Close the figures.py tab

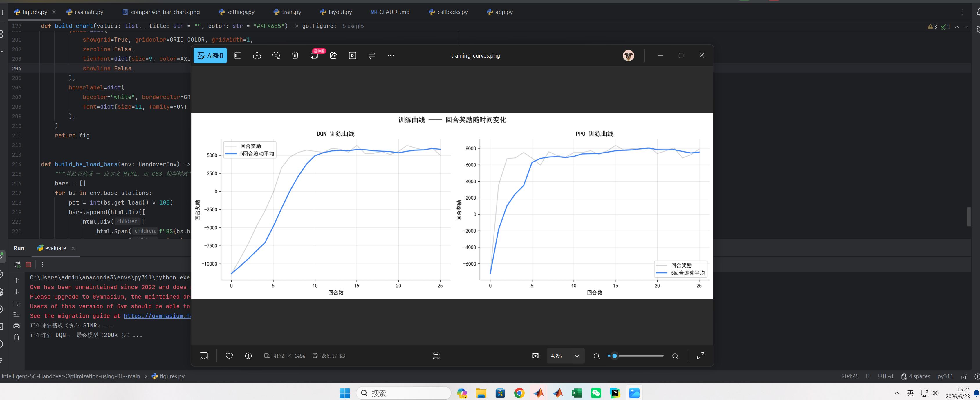pos(54,12)
